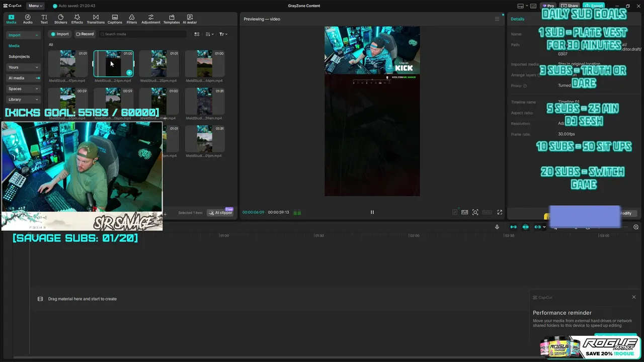Click the timeline track clip icon

(x=40, y=299)
